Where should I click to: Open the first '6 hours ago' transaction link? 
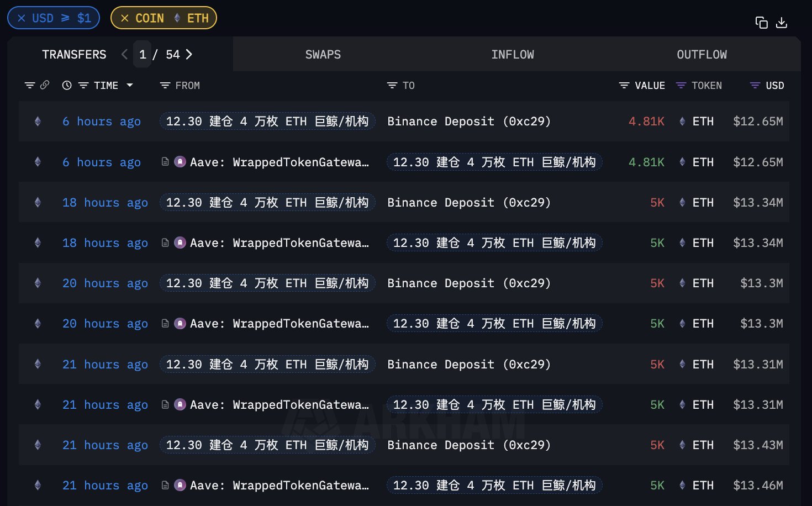[102, 122]
